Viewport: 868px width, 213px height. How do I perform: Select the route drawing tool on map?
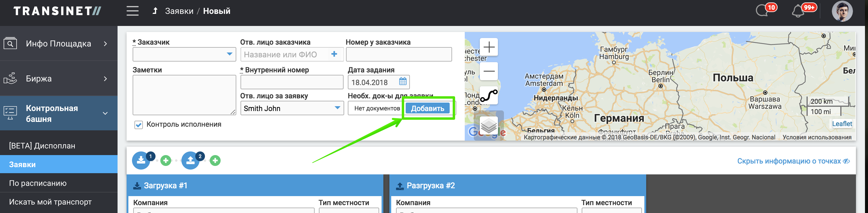489,96
